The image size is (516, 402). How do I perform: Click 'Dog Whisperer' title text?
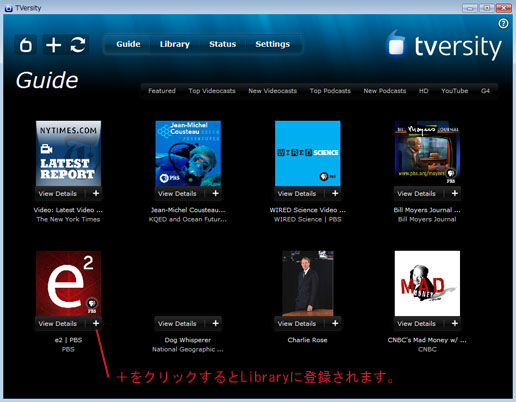(x=188, y=340)
